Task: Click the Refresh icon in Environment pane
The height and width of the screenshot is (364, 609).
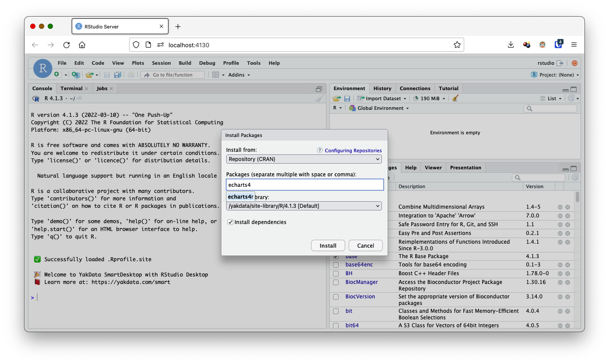Action: [571, 98]
